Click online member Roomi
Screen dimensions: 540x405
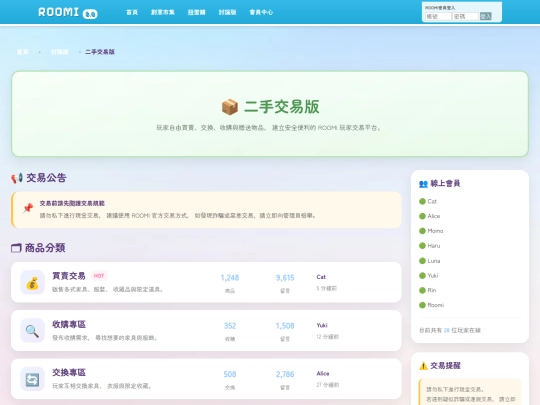click(x=436, y=305)
